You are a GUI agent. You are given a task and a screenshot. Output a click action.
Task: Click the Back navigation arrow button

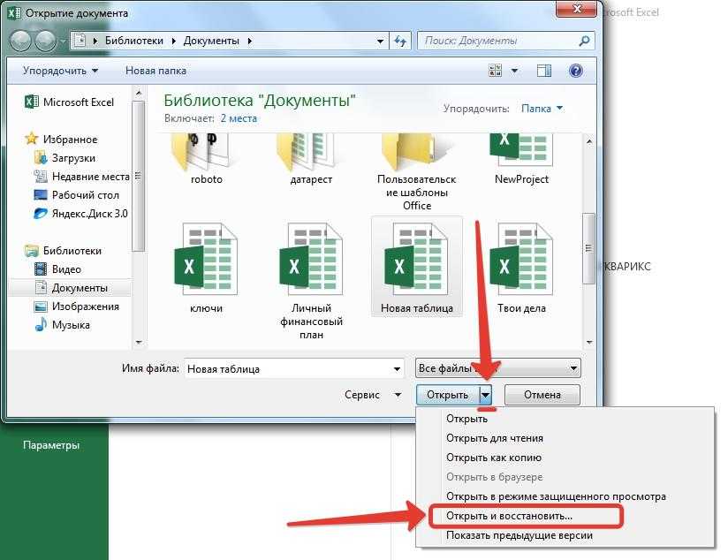21,41
